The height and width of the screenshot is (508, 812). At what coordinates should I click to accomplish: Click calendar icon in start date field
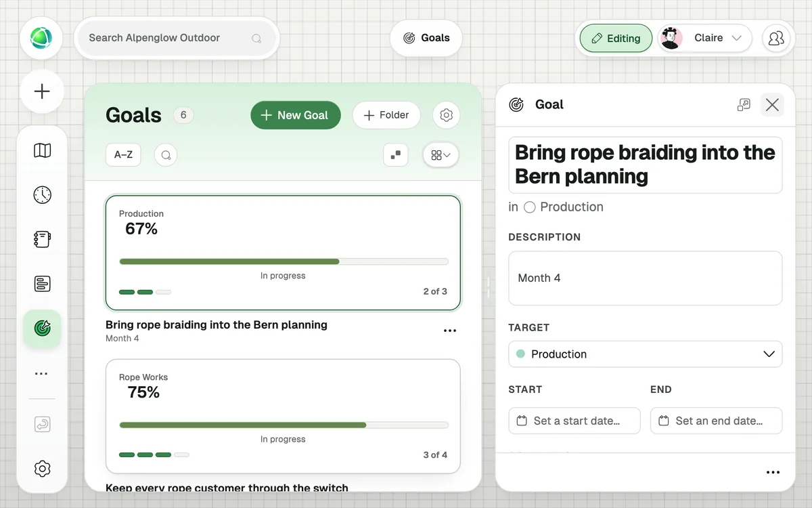coord(522,421)
